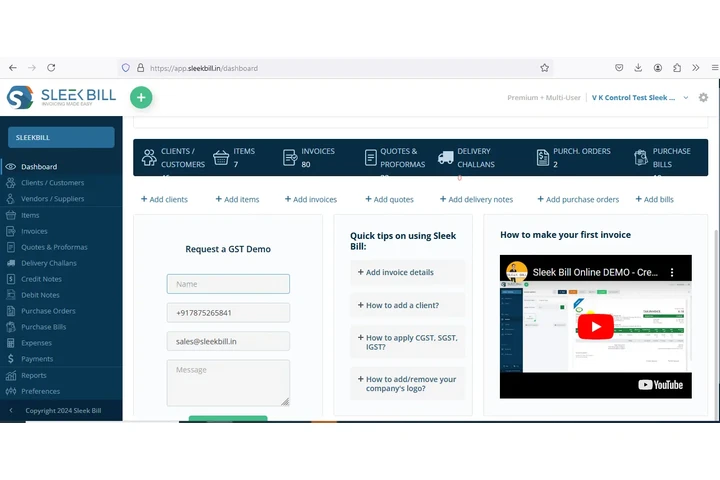Open browser account profile icon
Screen dimensions: 720x480
[x=658, y=68]
